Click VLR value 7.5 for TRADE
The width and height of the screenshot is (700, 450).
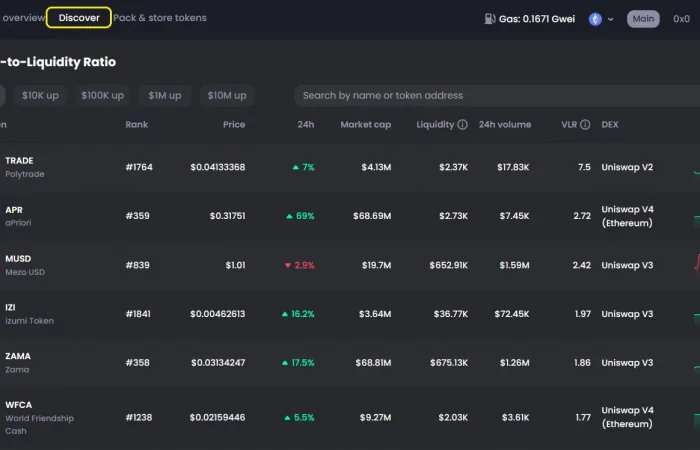point(584,167)
